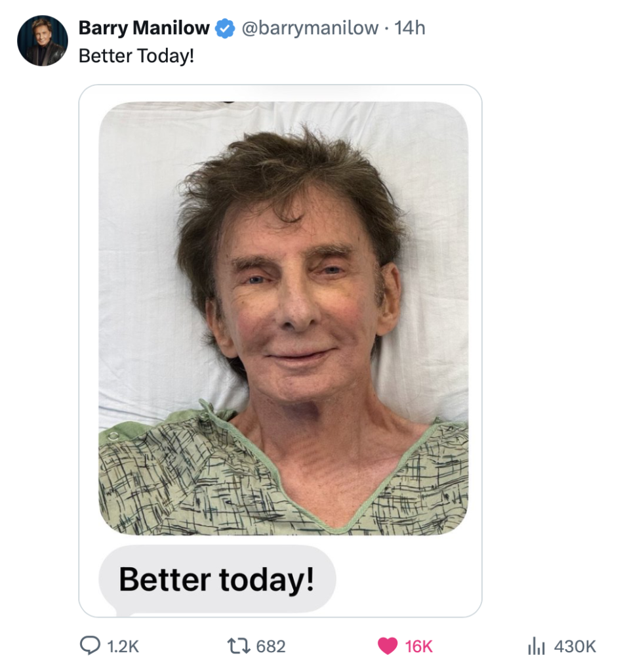Screen dimensions: 627x672
Task: Click the gray "Better today!" message bubble
Action: point(216,579)
